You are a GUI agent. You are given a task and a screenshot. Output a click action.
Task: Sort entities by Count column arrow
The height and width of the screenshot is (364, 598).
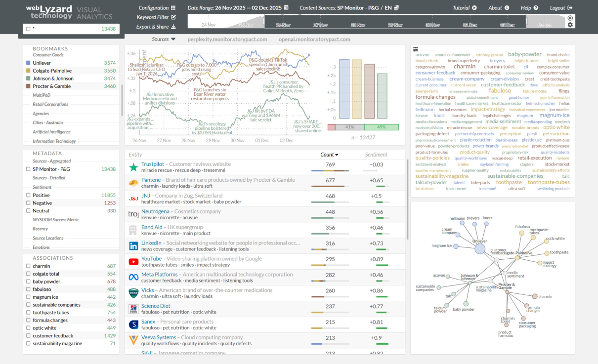337,155
